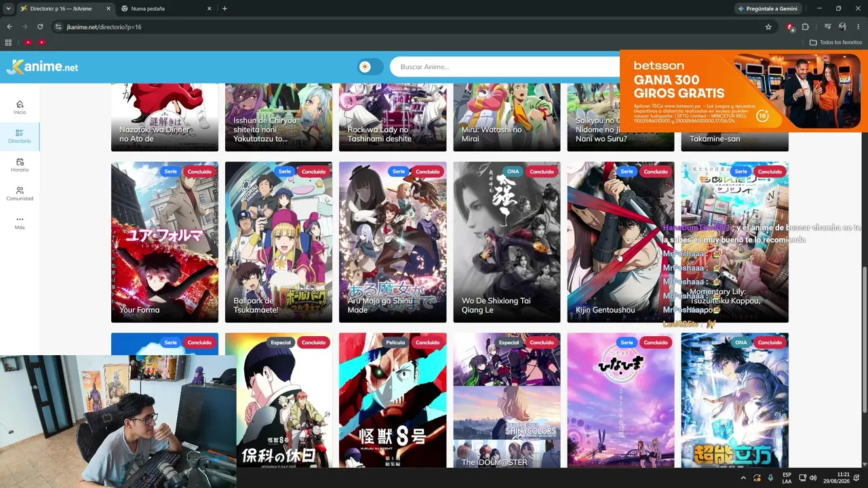The image size is (868, 488).
Task: Open the Aru Majo ga Shinu Made card
Action: tap(393, 242)
